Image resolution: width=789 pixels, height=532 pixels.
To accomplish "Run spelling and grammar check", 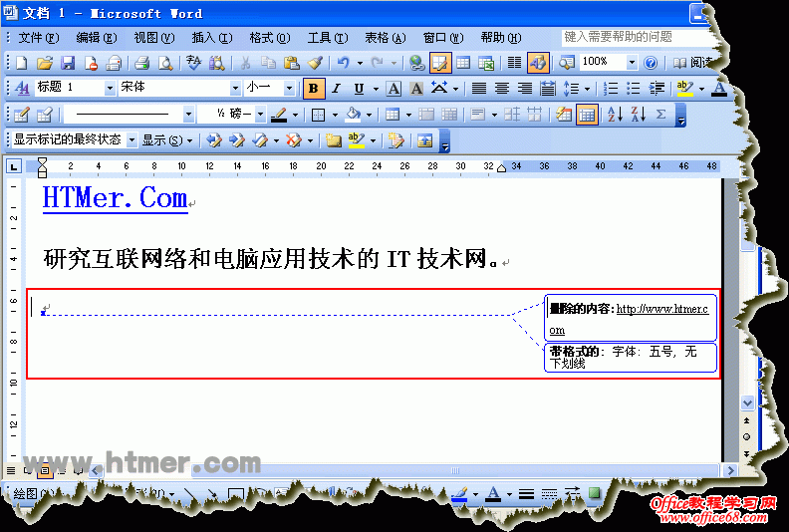I will pos(193,63).
